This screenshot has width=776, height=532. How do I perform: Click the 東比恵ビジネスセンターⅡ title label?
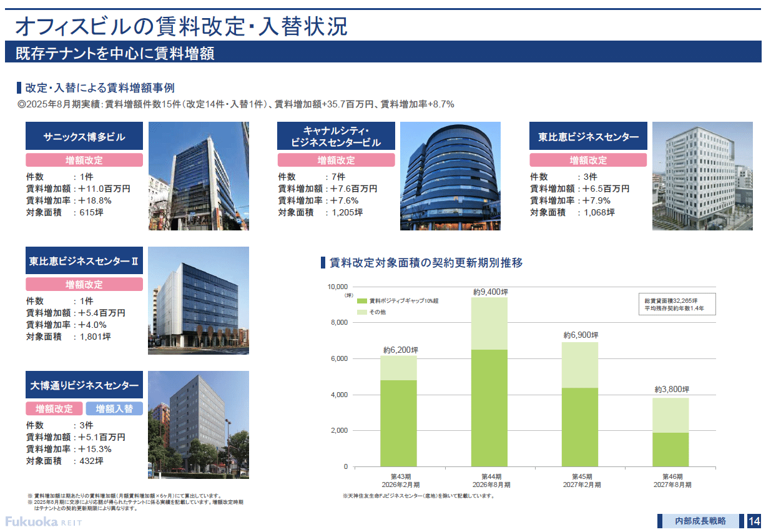coord(84,261)
